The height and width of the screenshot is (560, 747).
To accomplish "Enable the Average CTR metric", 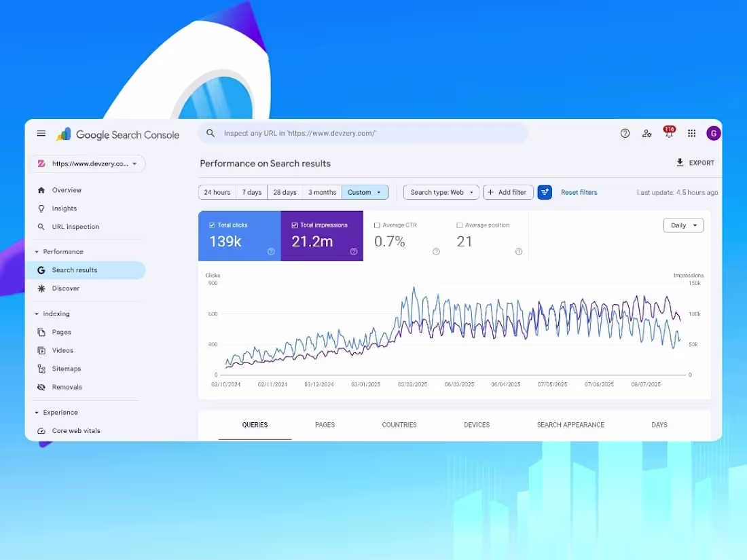I will [x=377, y=225].
